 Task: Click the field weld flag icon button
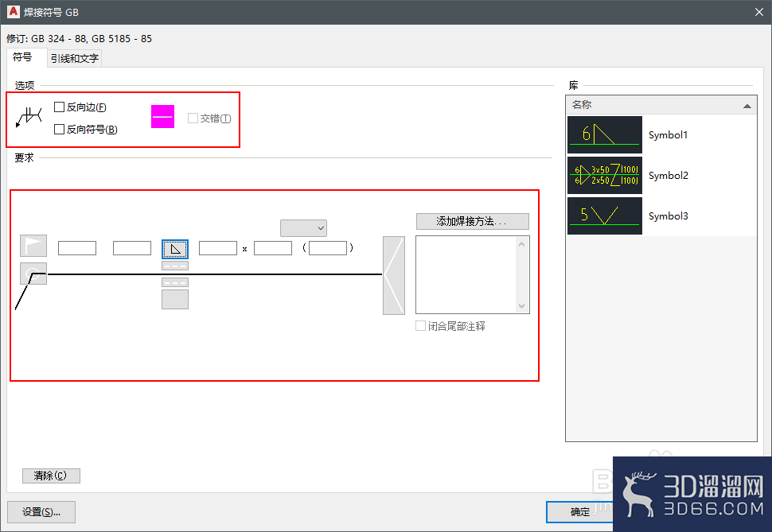coord(33,246)
